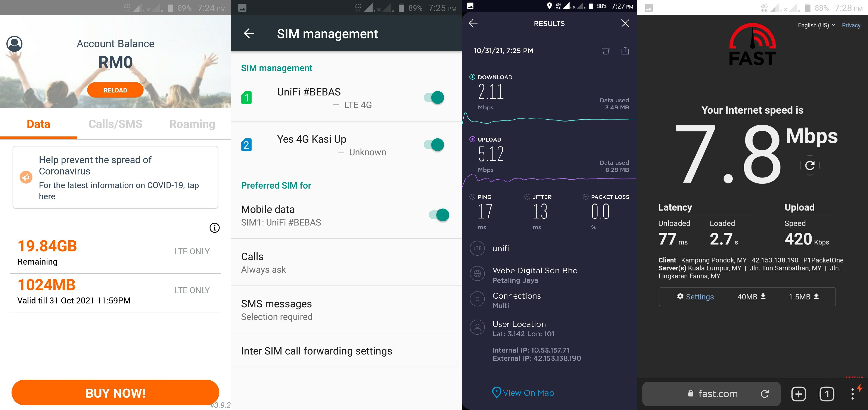The height and width of the screenshot is (410, 868).
Task: Tap the BUY NOW! button
Action: (115, 393)
